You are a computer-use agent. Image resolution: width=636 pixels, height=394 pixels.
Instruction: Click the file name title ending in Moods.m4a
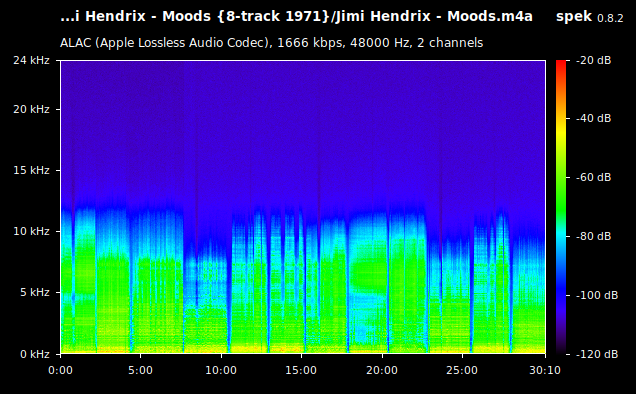pos(296,17)
